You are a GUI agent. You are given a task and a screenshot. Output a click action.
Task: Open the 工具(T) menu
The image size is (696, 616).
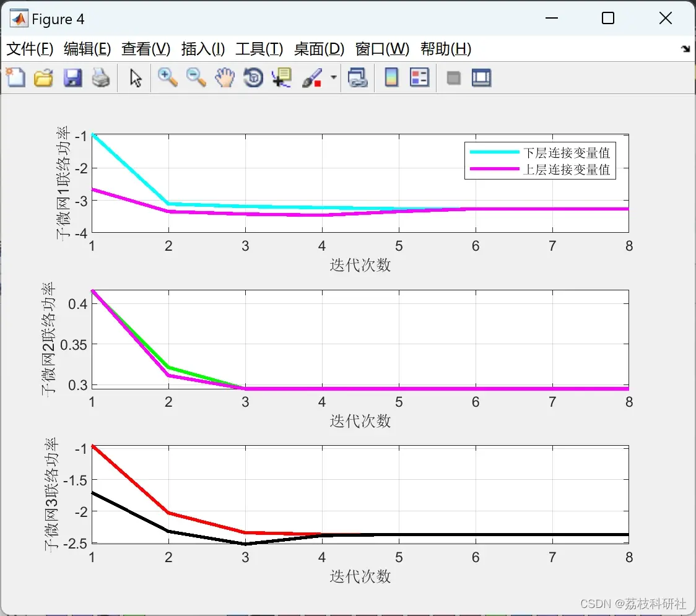pyautogui.click(x=259, y=49)
